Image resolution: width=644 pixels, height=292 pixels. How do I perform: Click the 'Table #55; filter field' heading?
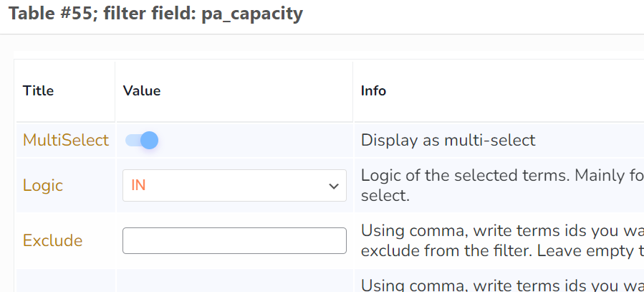point(102,13)
